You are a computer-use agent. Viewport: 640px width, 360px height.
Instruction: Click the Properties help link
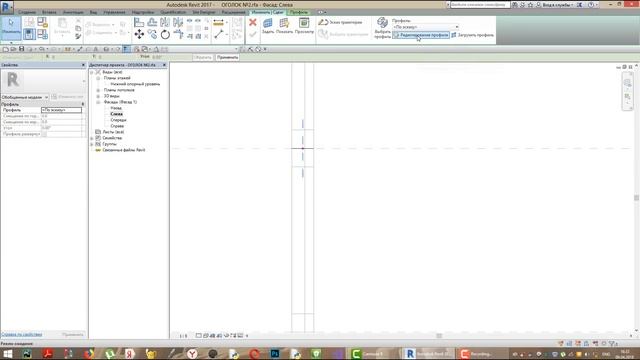click(22, 335)
